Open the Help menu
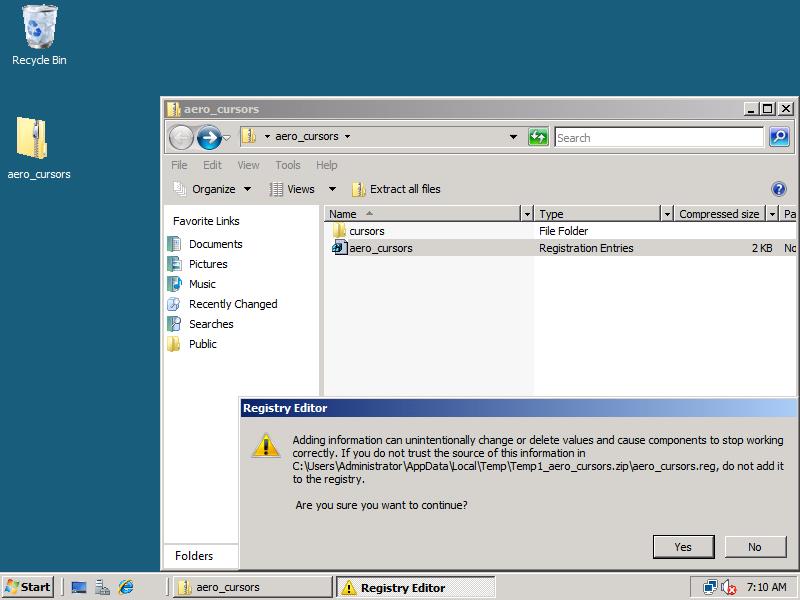 coord(327,165)
